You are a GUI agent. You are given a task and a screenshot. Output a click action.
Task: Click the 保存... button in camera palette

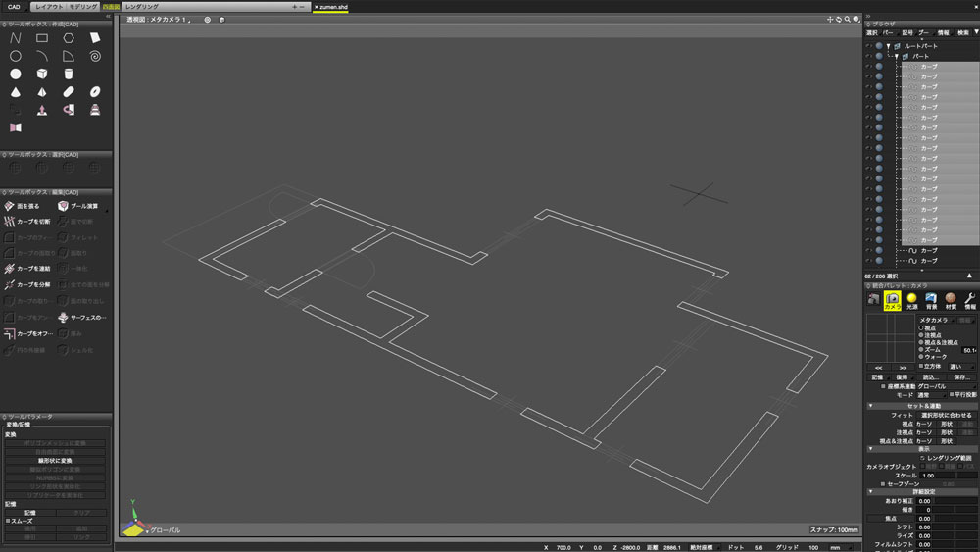click(x=962, y=377)
